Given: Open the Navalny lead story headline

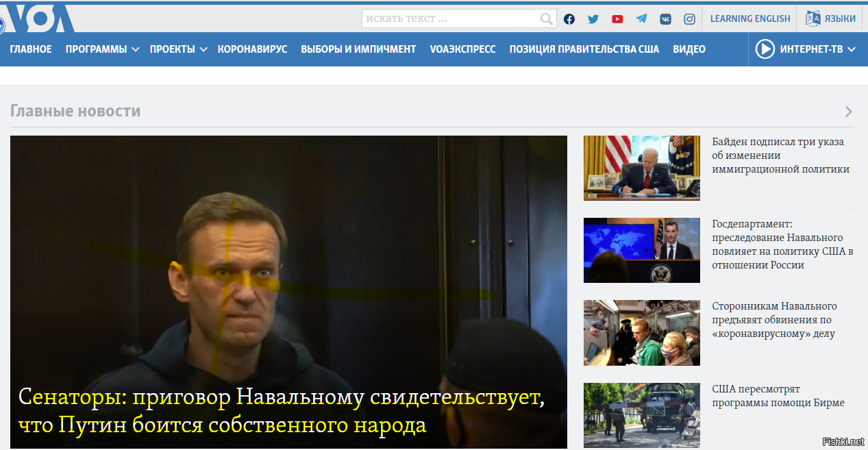Looking at the screenshot, I should 281,411.
